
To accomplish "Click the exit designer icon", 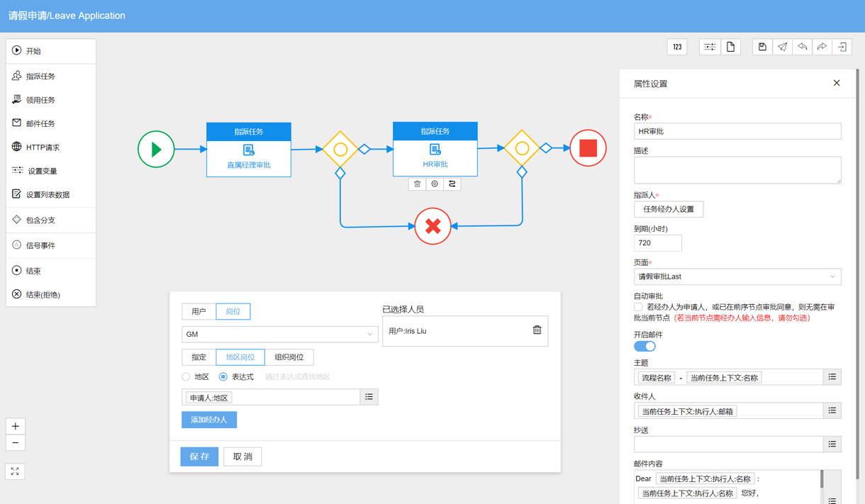I will pyautogui.click(x=842, y=47).
